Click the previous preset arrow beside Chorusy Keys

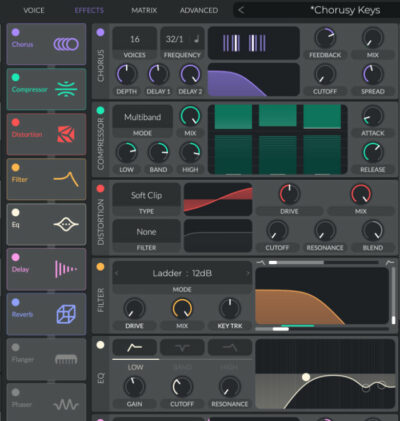pyautogui.click(x=241, y=10)
